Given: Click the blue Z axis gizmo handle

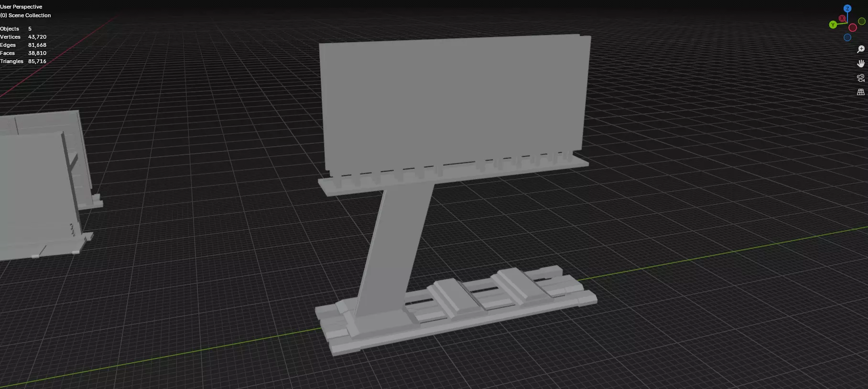Looking at the screenshot, I should [x=847, y=9].
